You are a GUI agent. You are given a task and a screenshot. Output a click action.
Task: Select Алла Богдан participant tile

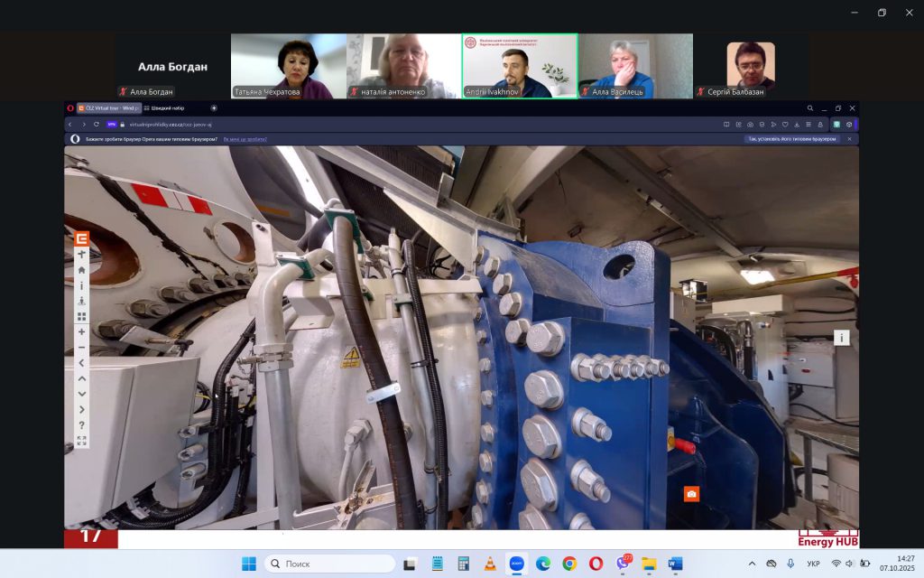pos(172,66)
